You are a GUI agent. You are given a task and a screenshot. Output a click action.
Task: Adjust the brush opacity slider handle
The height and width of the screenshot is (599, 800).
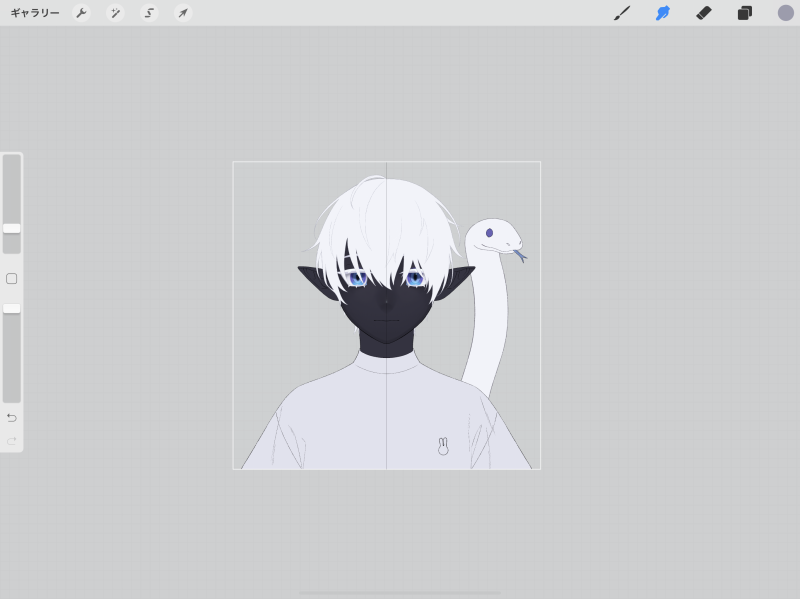pos(12,308)
